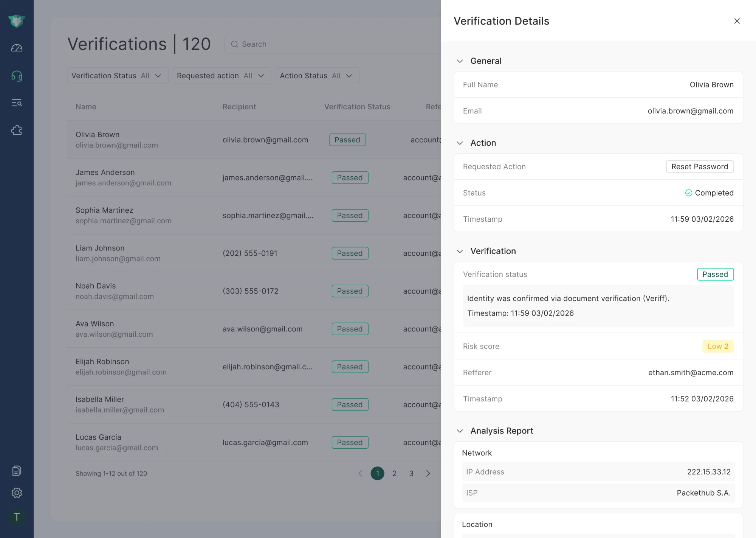Open the James Anderson row
Screen dimensions: 756x538
[x=254, y=177]
